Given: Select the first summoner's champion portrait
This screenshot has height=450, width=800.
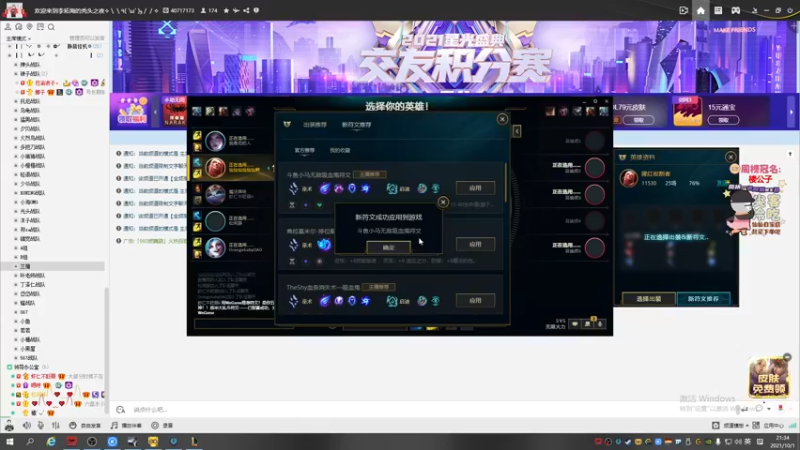Looking at the screenshot, I should pyautogui.click(x=215, y=141).
